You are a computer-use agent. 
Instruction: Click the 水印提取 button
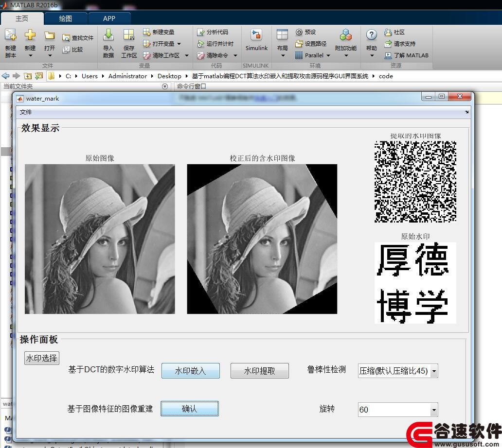tap(260, 371)
